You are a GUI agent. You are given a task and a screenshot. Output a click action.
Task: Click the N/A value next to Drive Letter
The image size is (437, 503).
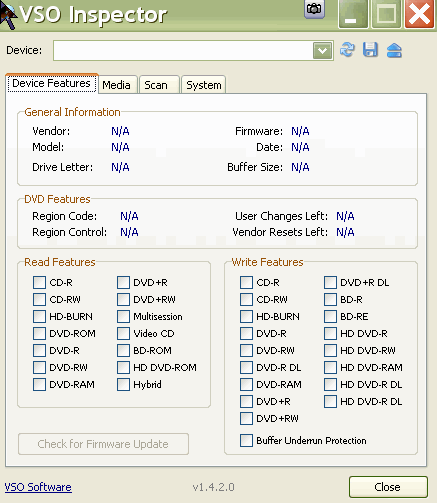tap(120, 167)
